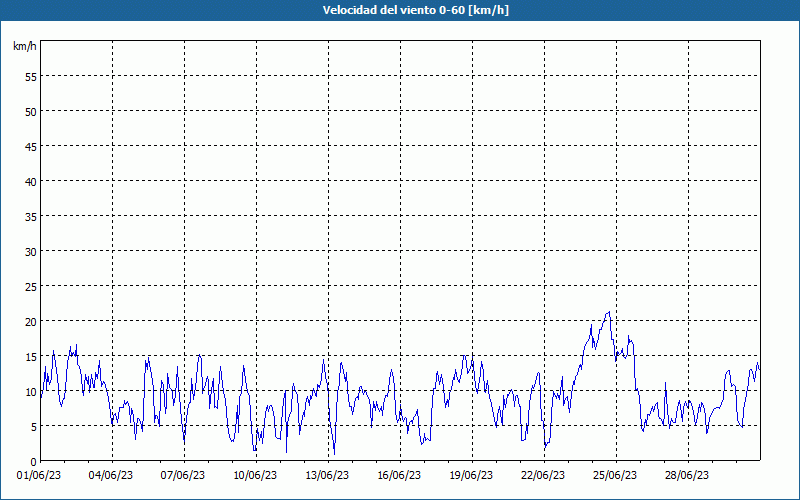Click the date label '19/06/23'
800x500 pixels.
click(x=471, y=476)
